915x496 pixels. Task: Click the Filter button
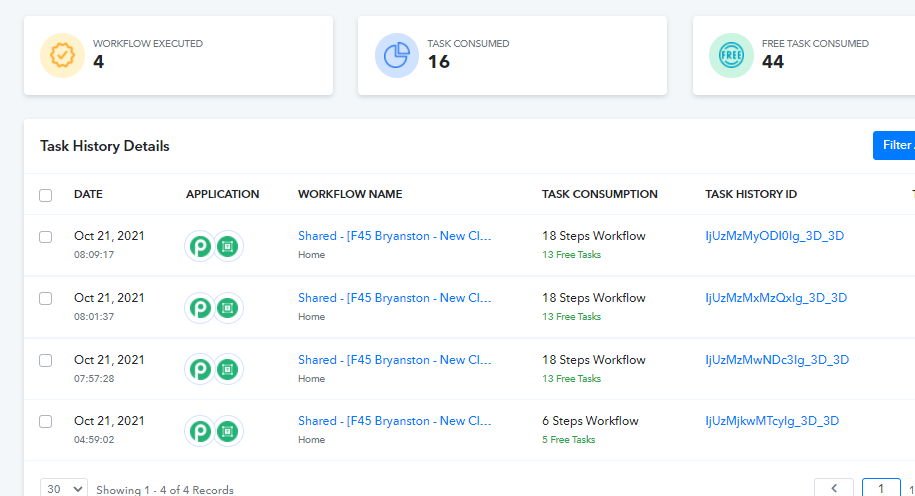point(894,145)
